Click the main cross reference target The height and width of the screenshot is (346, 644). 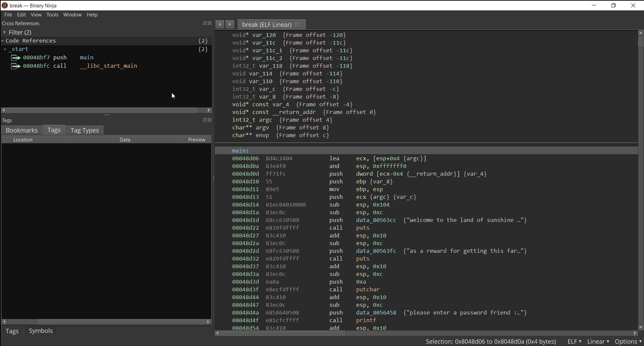pyautogui.click(x=87, y=58)
